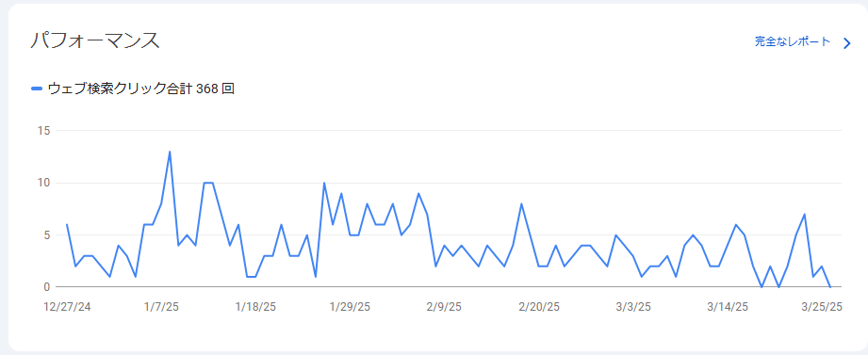Click the 3/3/25 x-axis date label
The image size is (868, 355).
(x=632, y=307)
